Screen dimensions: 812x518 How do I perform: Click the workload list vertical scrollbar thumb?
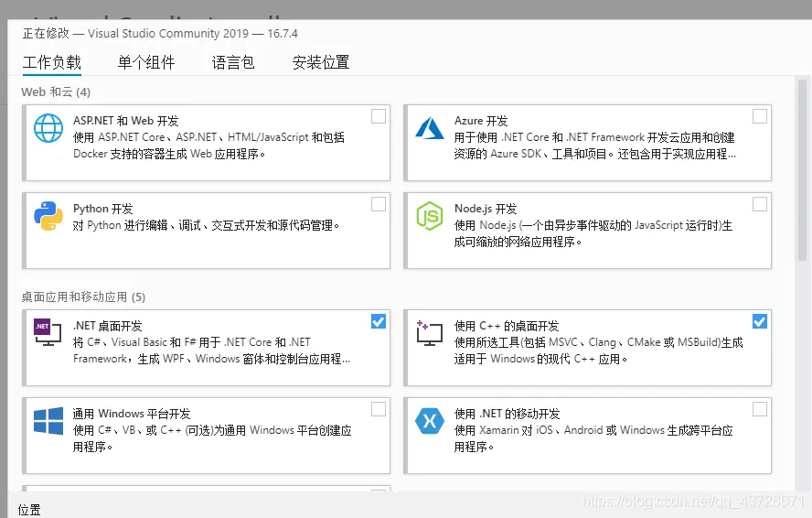803,170
